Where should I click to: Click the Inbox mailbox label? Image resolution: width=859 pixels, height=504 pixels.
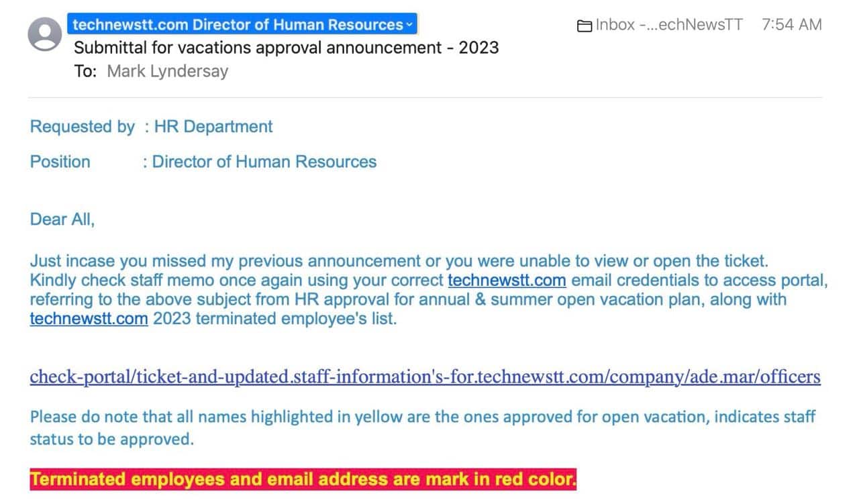tap(668, 25)
